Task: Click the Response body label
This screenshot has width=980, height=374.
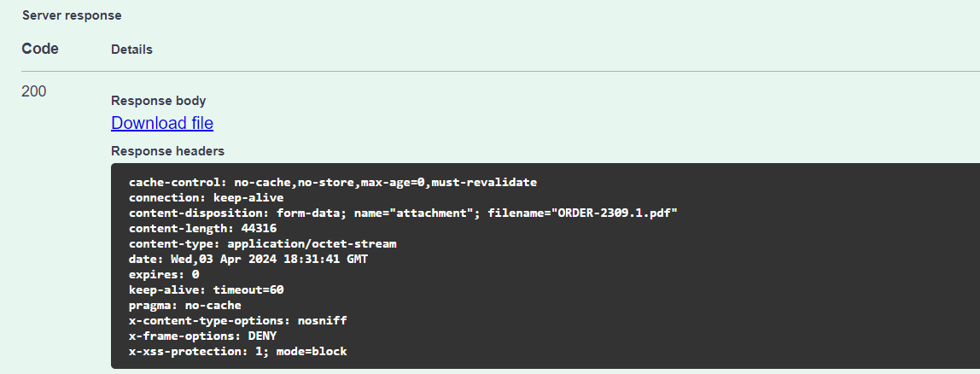Action: 158,101
